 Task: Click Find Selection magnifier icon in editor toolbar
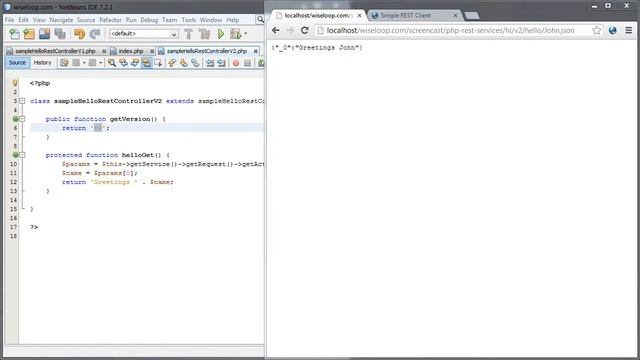coord(111,63)
